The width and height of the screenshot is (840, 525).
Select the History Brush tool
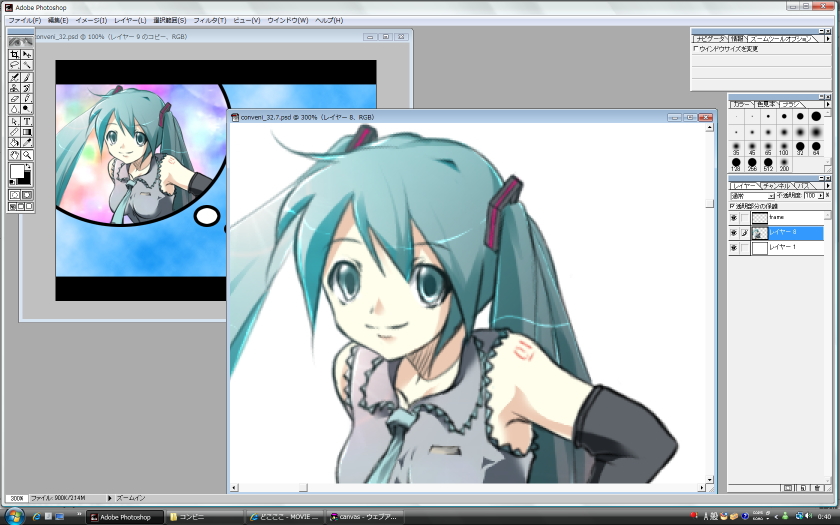pos(27,88)
